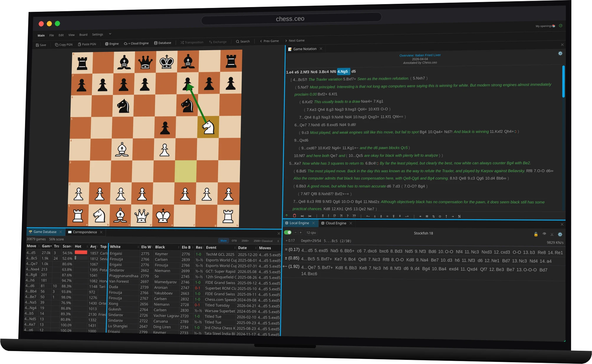Insert the +− white winning symbol
The height and width of the screenshot is (364, 592).
pos(368,216)
